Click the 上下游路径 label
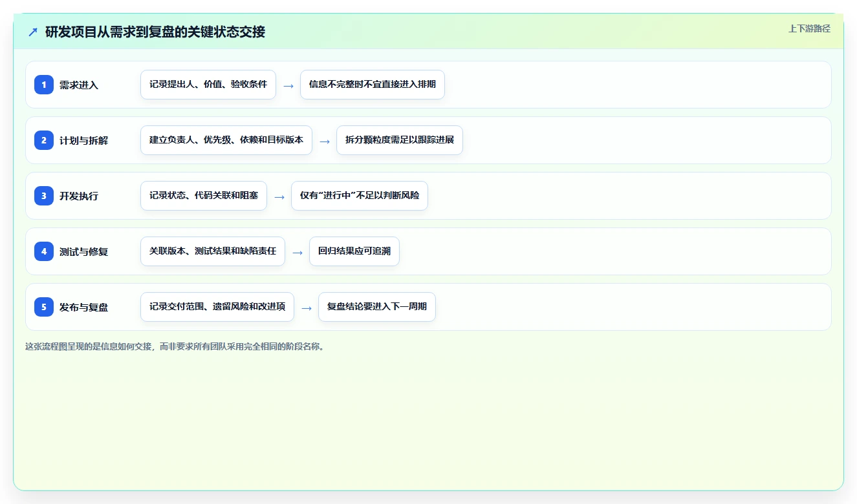The height and width of the screenshot is (504, 857). click(x=809, y=28)
